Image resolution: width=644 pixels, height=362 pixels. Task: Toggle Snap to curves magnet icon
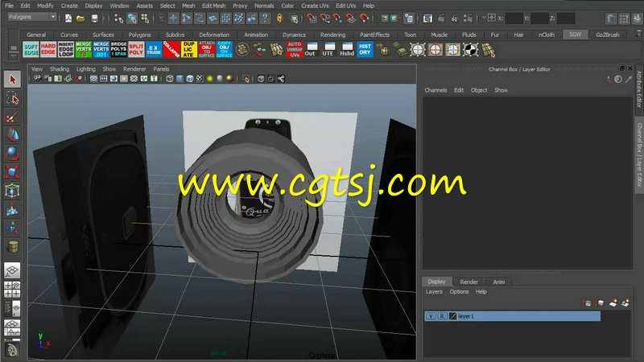[x=325, y=19]
